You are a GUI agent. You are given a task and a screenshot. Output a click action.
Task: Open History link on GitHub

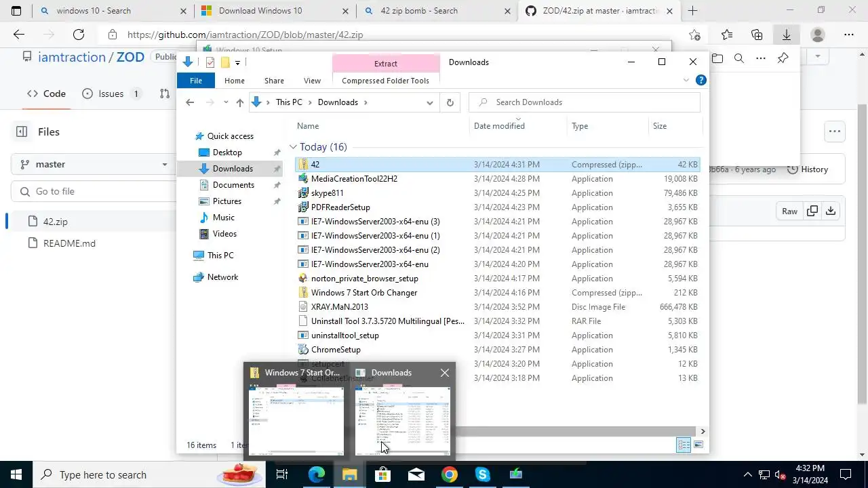click(x=808, y=169)
